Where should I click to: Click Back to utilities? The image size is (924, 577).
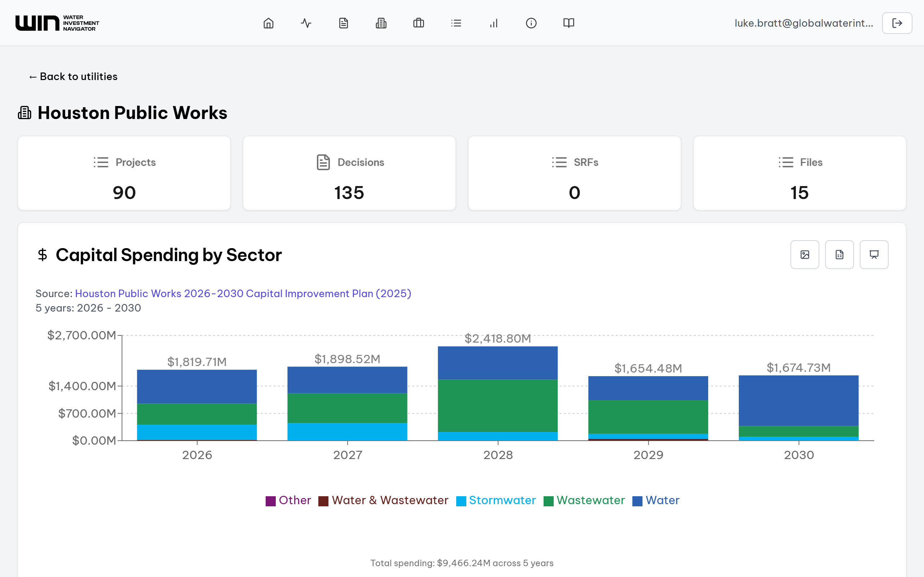click(73, 76)
